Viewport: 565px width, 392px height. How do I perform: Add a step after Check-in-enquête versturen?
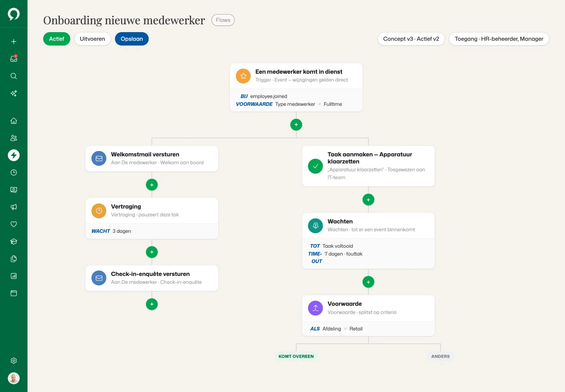pos(152,304)
